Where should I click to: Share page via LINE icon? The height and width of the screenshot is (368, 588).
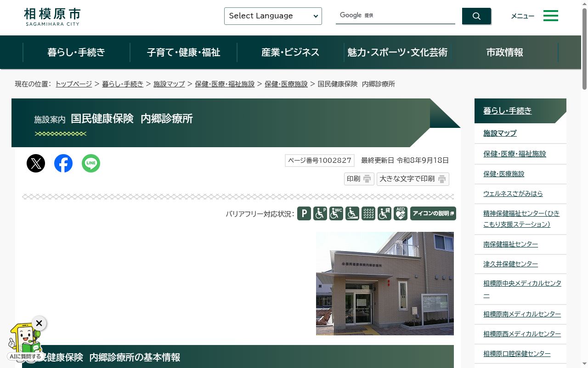[91, 163]
